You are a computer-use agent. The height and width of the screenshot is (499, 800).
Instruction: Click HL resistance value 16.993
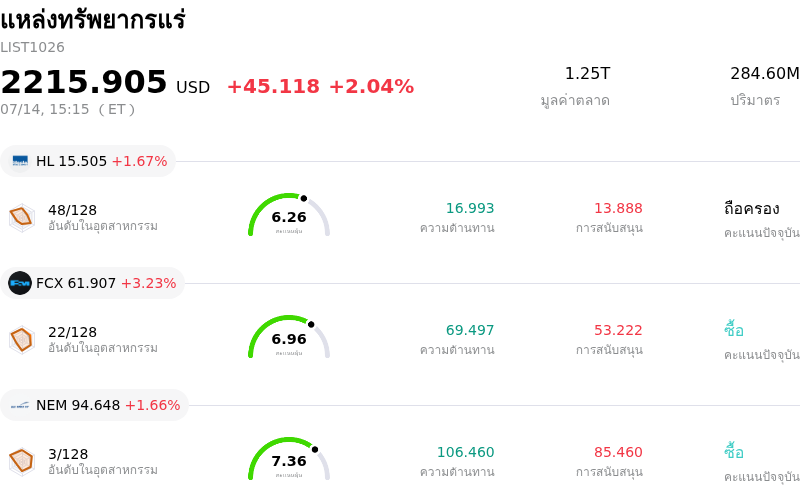tap(470, 208)
